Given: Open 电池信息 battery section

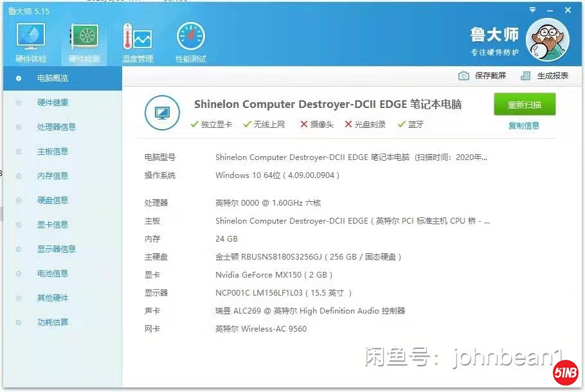Looking at the screenshot, I should 53,274.
